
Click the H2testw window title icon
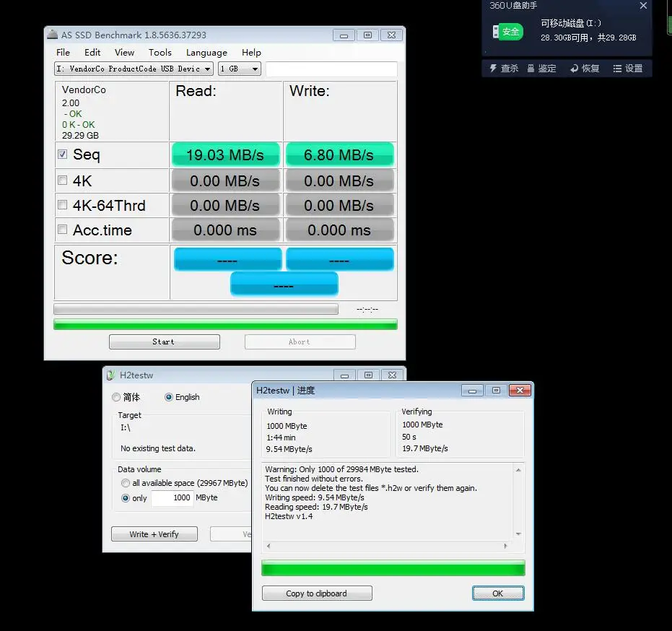pos(111,375)
